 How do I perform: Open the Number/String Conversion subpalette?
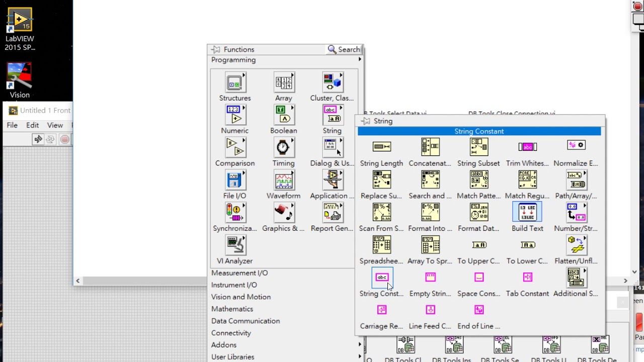(x=576, y=212)
